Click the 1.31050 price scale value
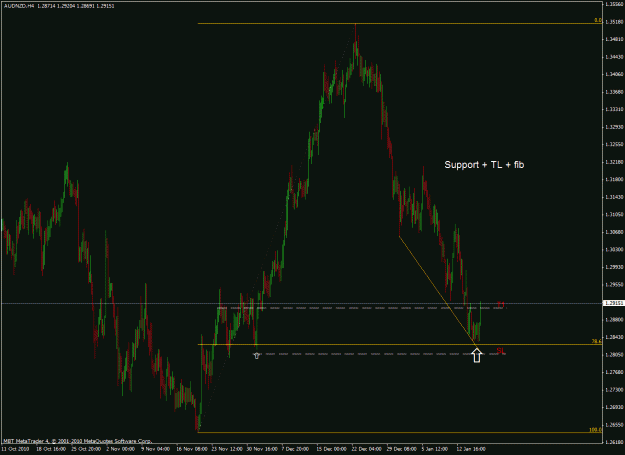Viewport: 625px width, 455px height. (614, 214)
